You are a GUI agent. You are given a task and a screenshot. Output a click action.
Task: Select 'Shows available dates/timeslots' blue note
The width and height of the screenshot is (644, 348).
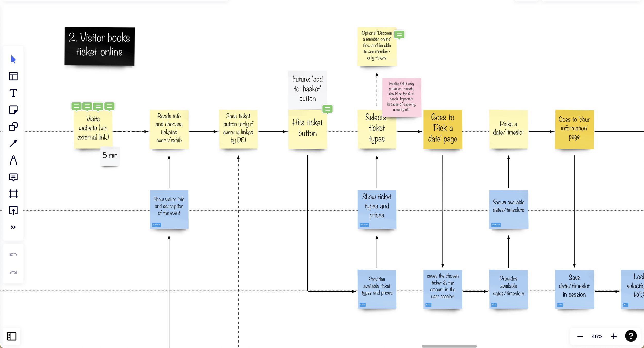[x=509, y=209]
